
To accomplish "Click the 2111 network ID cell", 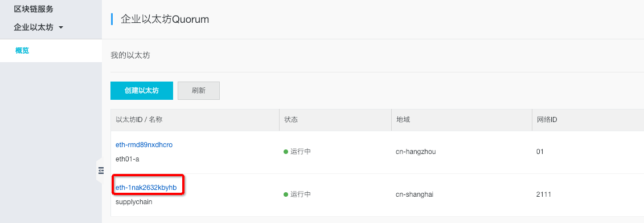I will (543, 194).
